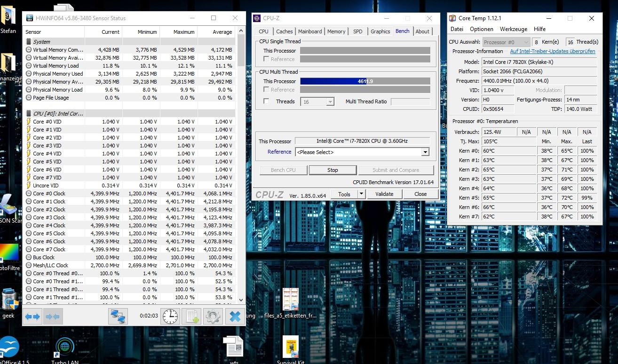This screenshot has height=364, width=618.
Task: Click Average column header in HWiNFO
Action: point(216,32)
